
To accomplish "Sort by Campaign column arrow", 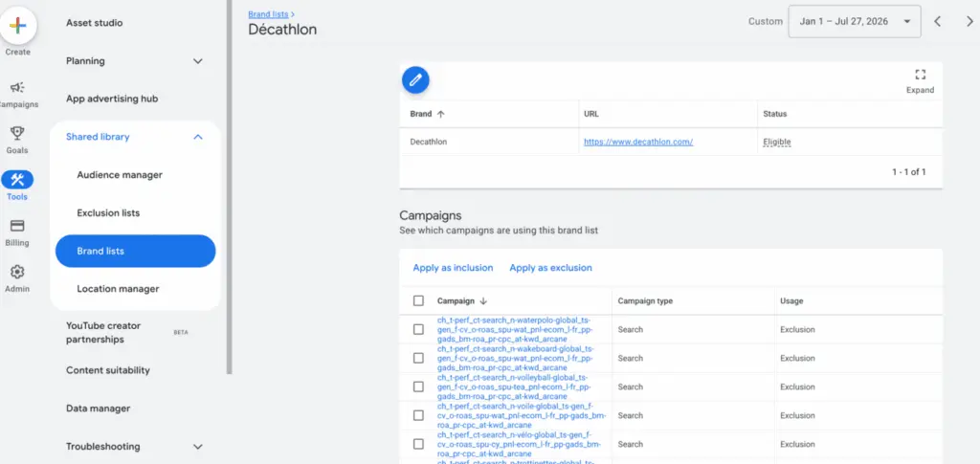I will tap(483, 301).
